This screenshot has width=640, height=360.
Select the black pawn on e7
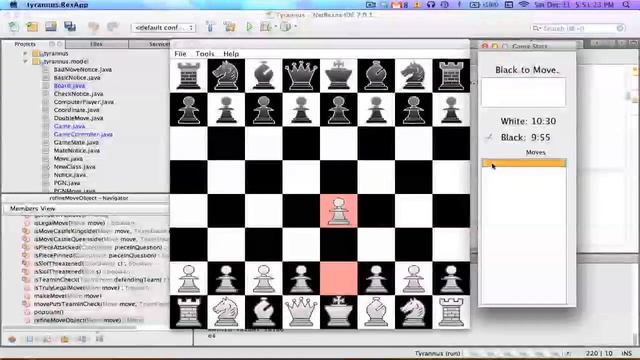338,109
